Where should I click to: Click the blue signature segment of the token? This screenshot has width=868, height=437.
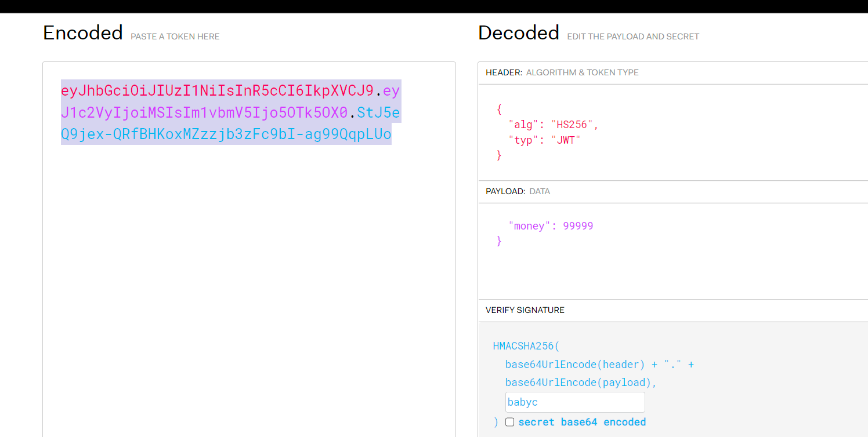[226, 134]
